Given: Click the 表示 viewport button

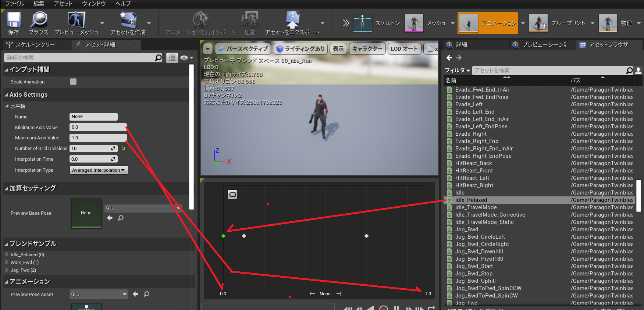Looking at the screenshot, I should tap(338, 49).
